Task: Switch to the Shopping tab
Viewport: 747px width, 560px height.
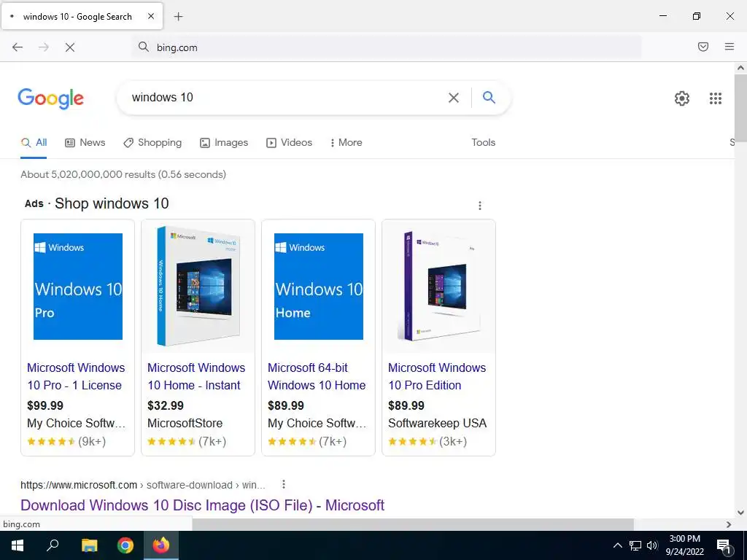Action: pos(152,143)
